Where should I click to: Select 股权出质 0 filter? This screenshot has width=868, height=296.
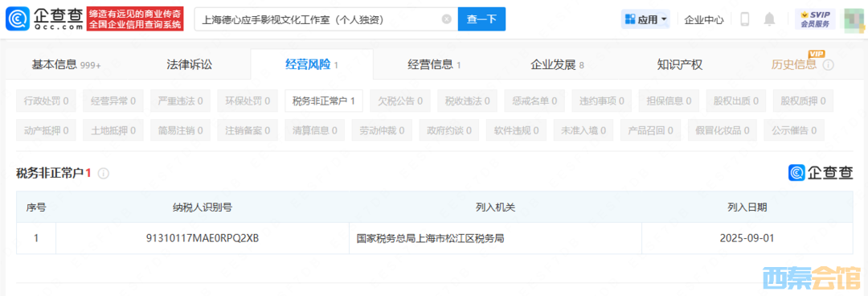(x=735, y=101)
